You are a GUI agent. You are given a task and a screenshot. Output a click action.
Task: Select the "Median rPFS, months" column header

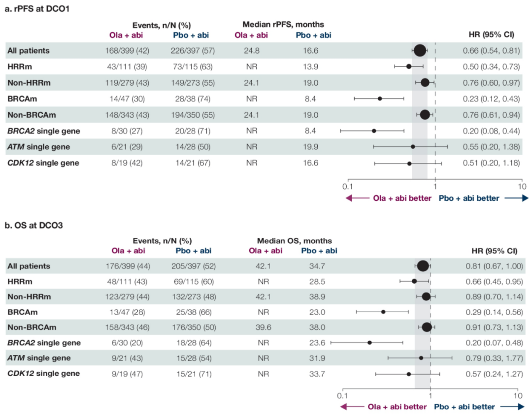283,24
